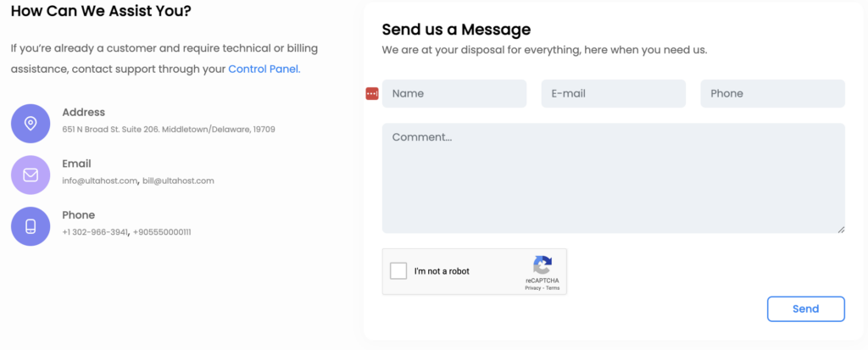Click the reCAPTCHA logo icon
This screenshot has width=868, height=350.
(542, 264)
